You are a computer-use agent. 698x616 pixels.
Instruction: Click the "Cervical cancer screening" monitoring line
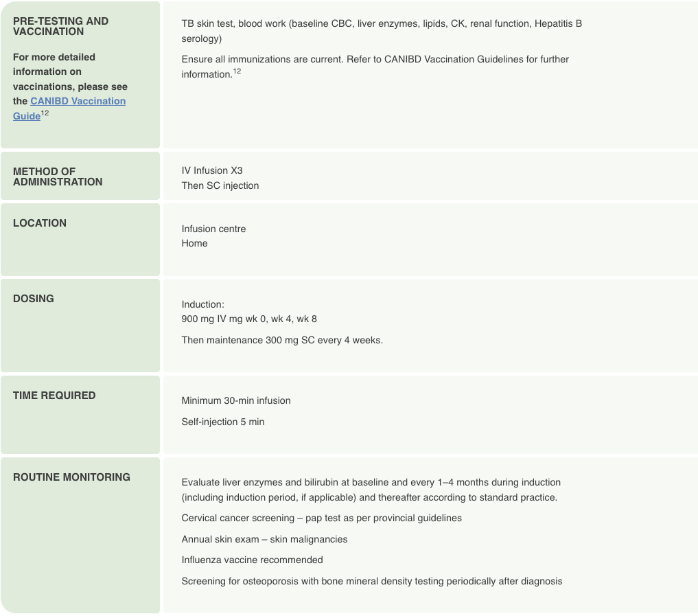tap(321, 518)
